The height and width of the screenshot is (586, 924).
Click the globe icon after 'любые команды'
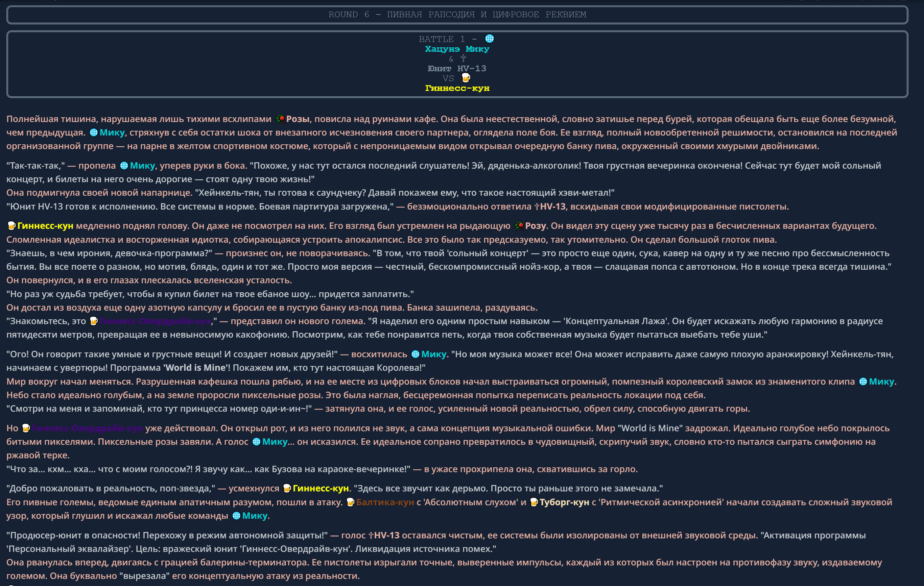click(x=236, y=516)
